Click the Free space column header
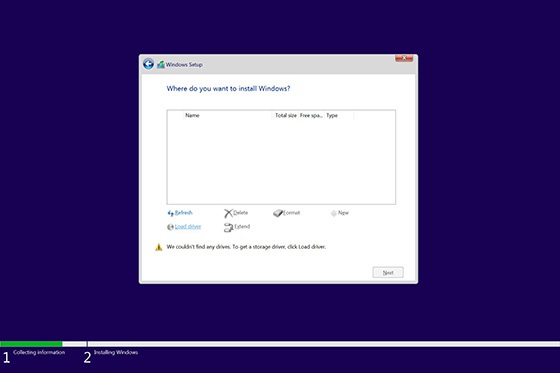This screenshot has height=373, width=560. pyautogui.click(x=311, y=115)
